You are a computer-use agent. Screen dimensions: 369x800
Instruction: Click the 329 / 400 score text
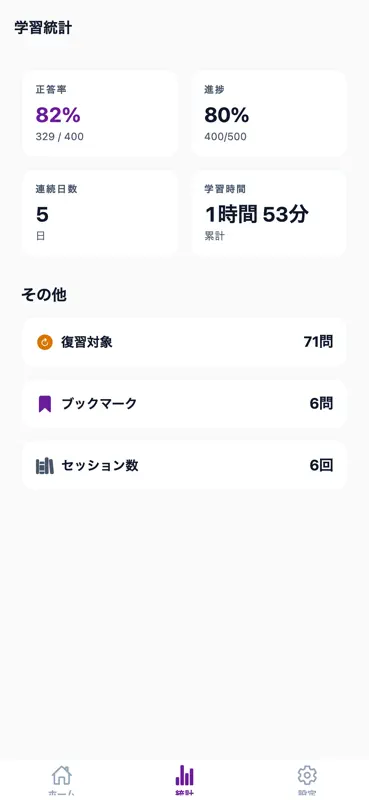coord(60,137)
